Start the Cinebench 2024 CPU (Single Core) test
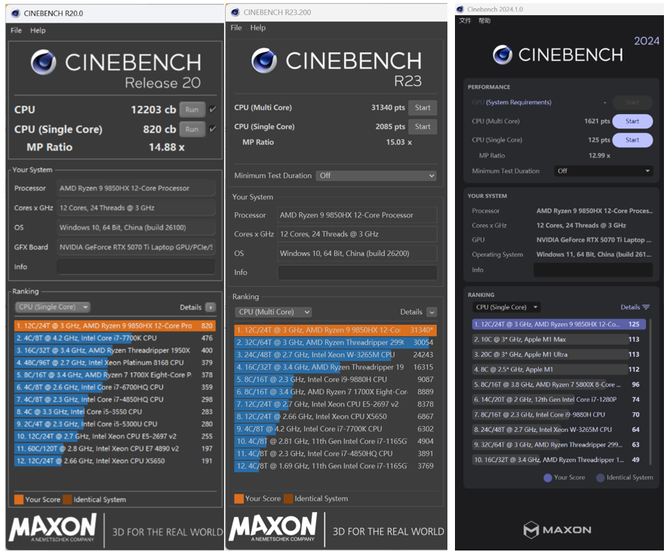The width and height of the screenshot is (670, 552). (632, 140)
